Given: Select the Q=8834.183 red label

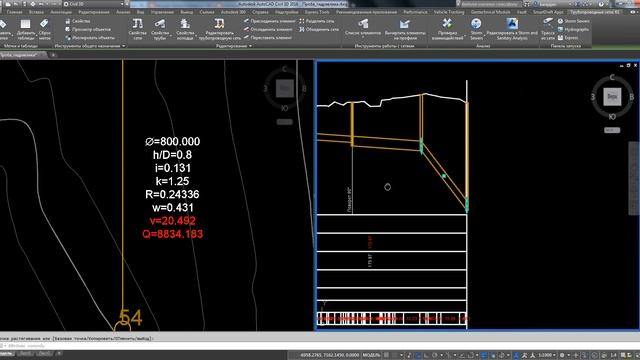Looking at the screenshot, I should click(x=173, y=234).
